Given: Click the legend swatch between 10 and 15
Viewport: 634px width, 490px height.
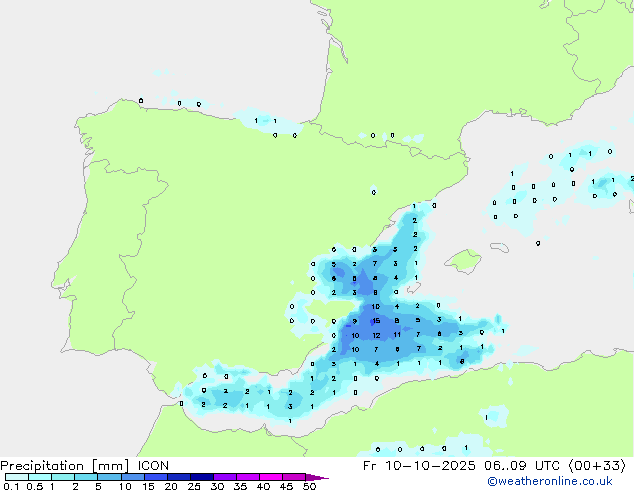Looking at the screenshot, I should click(x=133, y=477).
